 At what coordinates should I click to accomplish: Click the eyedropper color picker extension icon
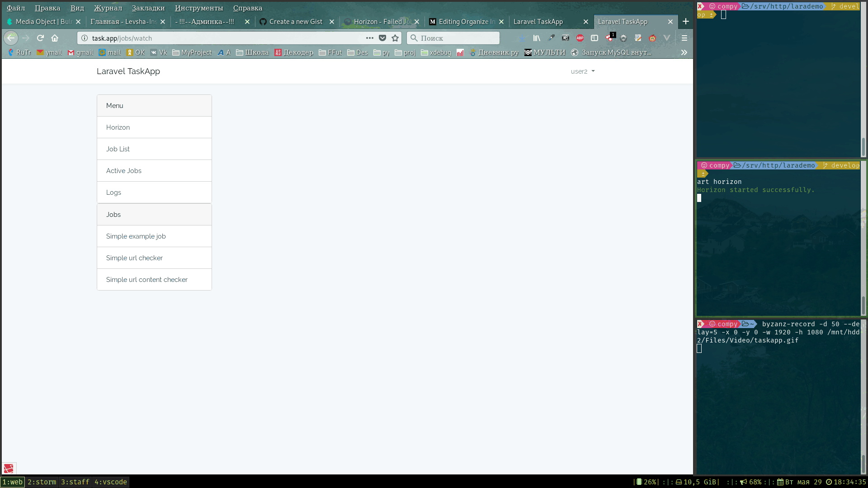click(x=551, y=38)
